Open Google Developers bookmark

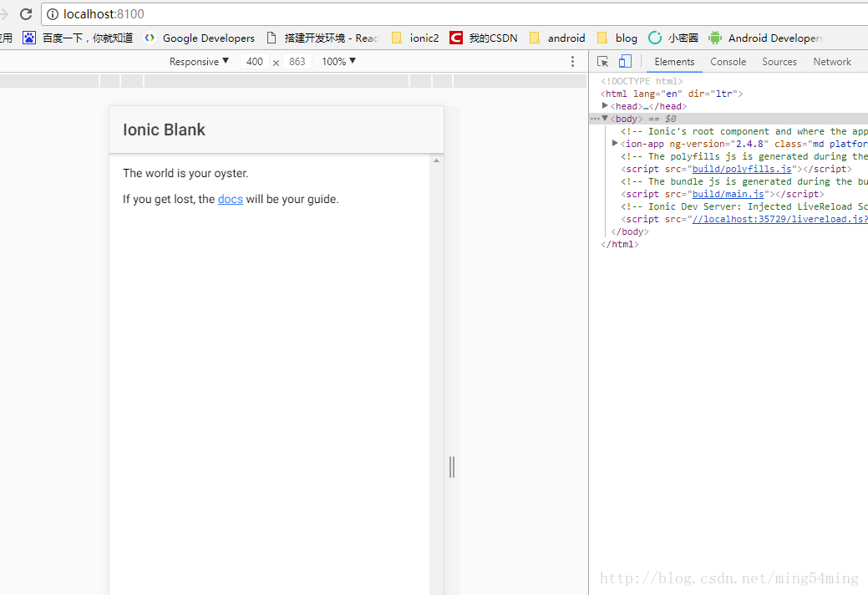[200, 38]
